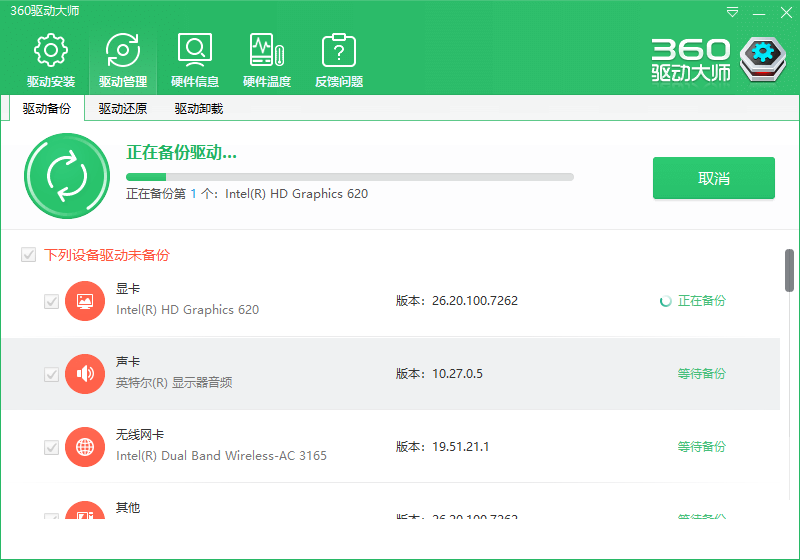Toggle checkbox for 英特尔(R) 显示器音频
Screen dimensions: 800x560
click(52, 374)
